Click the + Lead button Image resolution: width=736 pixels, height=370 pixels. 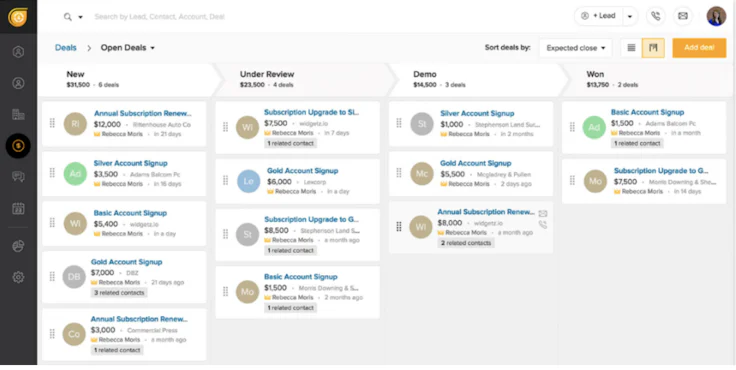(598, 16)
